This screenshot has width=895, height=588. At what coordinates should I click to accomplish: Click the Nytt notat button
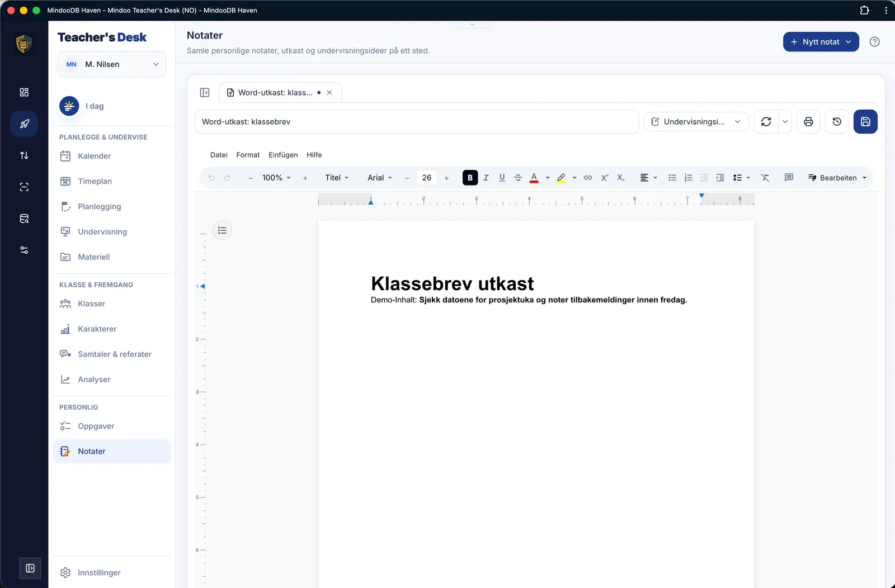coord(821,42)
